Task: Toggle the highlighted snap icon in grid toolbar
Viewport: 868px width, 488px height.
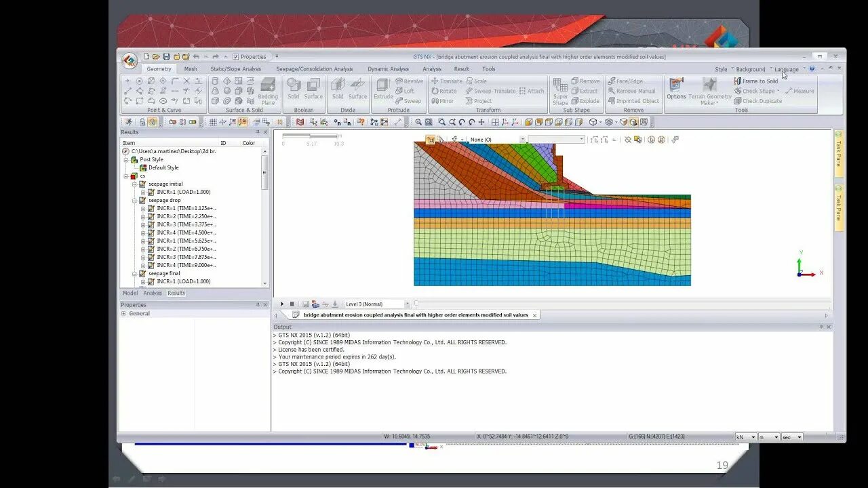Action: point(243,122)
